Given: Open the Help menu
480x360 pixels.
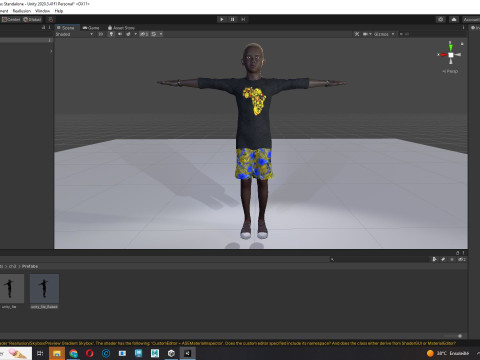Looking at the screenshot, I should coord(59,11).
